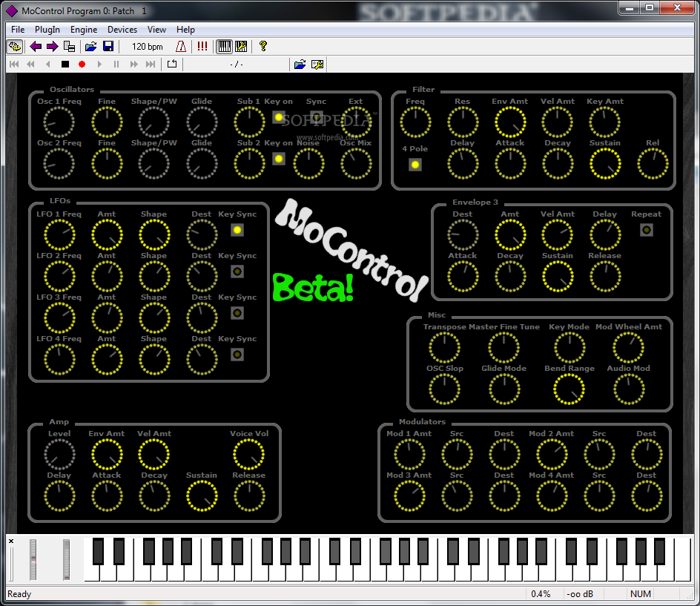Go to previous program with purple left arrow
This screenshot has height=606, width=700.
point(36,47)
